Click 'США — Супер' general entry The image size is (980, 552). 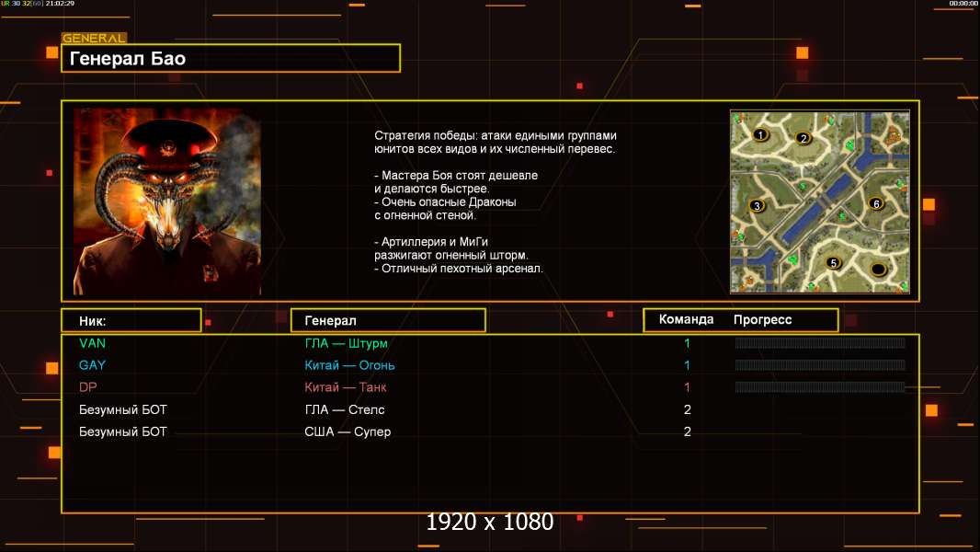[x=348, y=432]
